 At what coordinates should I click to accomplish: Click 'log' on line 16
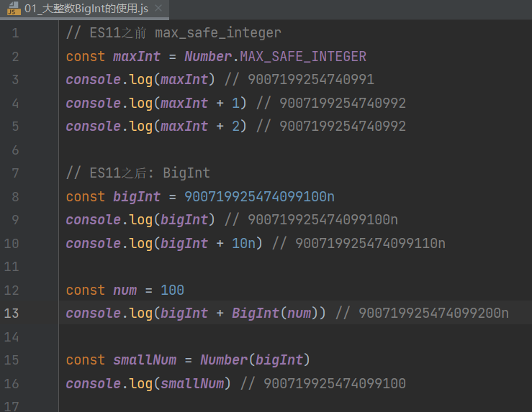[x=141, y=383]
